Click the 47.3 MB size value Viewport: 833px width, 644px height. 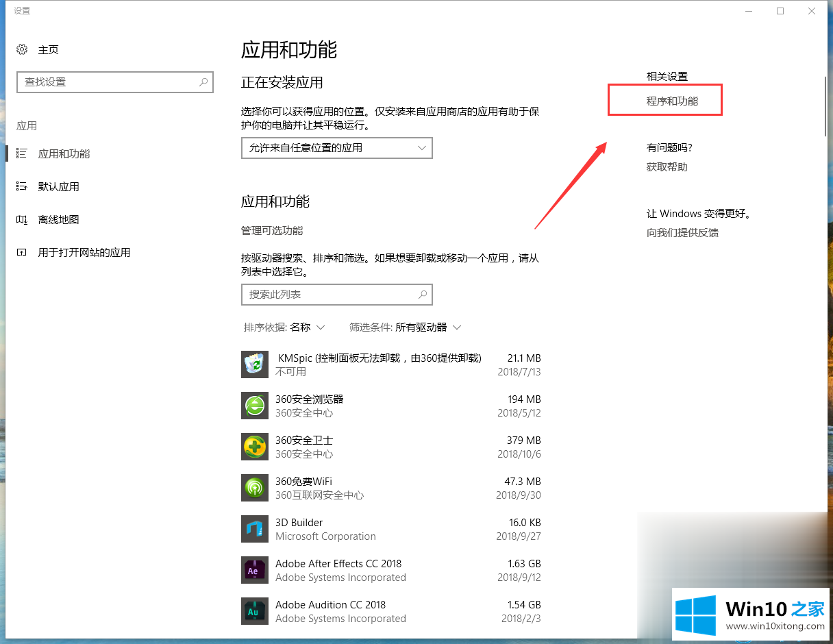pyautogui.click(x=522, y=482)
